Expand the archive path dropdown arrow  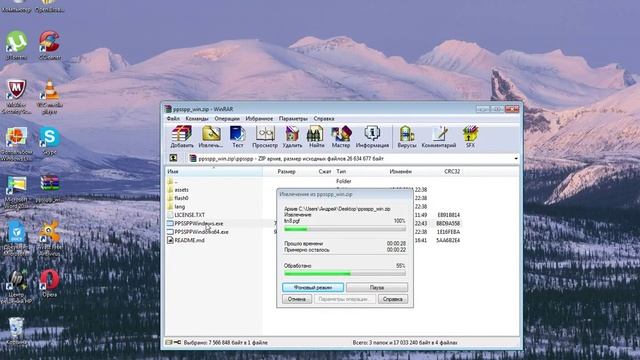point(516,158)
